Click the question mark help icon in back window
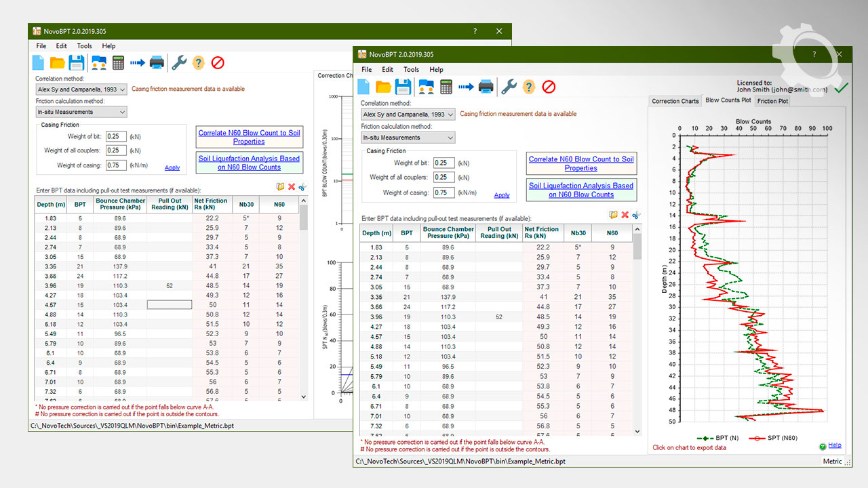 pyautogui.click(x=198, y=63)
